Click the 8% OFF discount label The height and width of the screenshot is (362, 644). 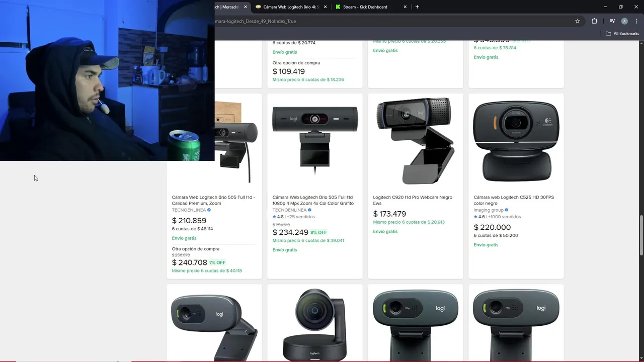pyautogui.click(x=318, y=233)
